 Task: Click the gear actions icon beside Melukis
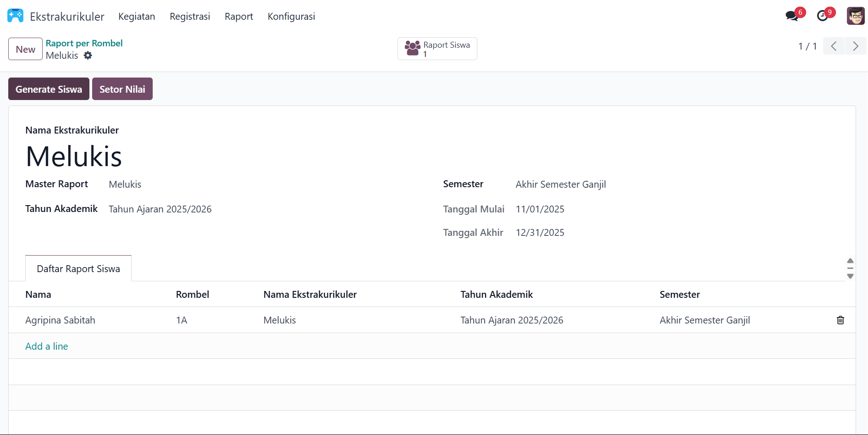(88, 56)
